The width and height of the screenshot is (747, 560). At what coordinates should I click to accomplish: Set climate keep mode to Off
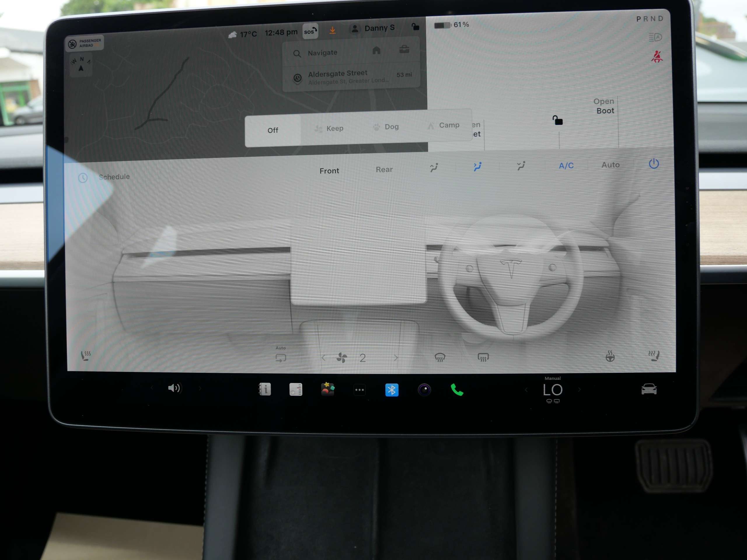(x=273, y=130)
